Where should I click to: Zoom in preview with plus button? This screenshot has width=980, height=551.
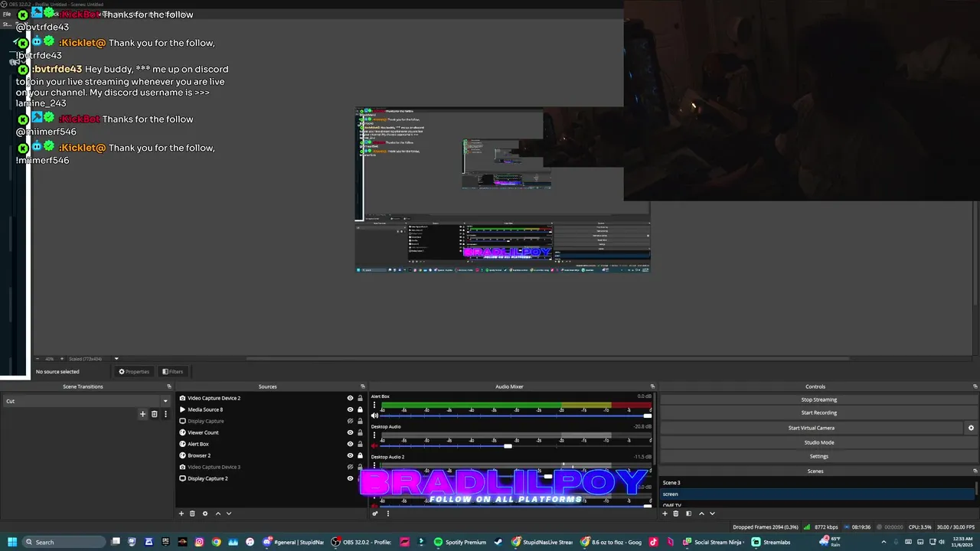tap(60, 359)
